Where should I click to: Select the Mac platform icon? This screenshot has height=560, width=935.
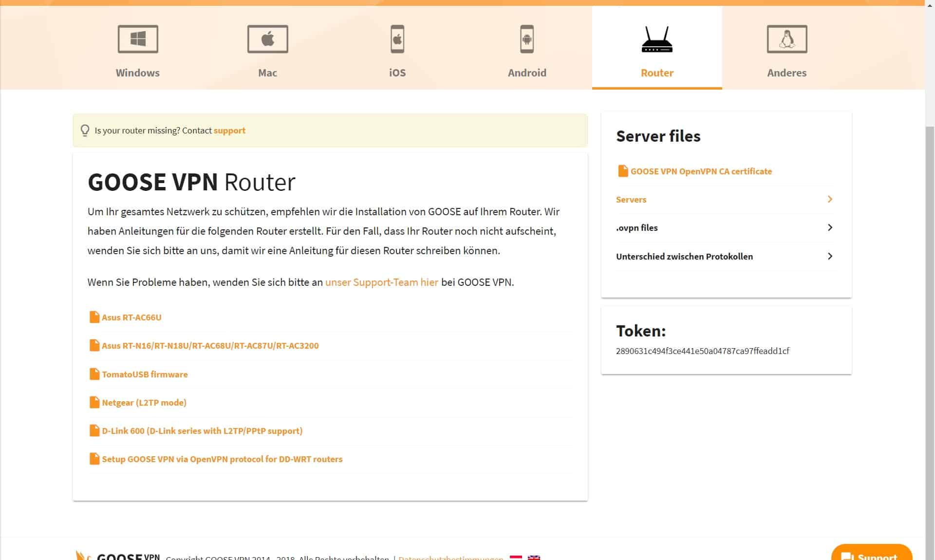pos(267,39)
